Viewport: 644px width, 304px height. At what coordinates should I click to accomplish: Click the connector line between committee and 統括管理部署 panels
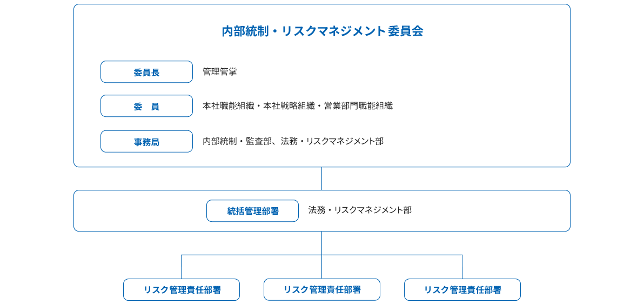pos(322,179)
